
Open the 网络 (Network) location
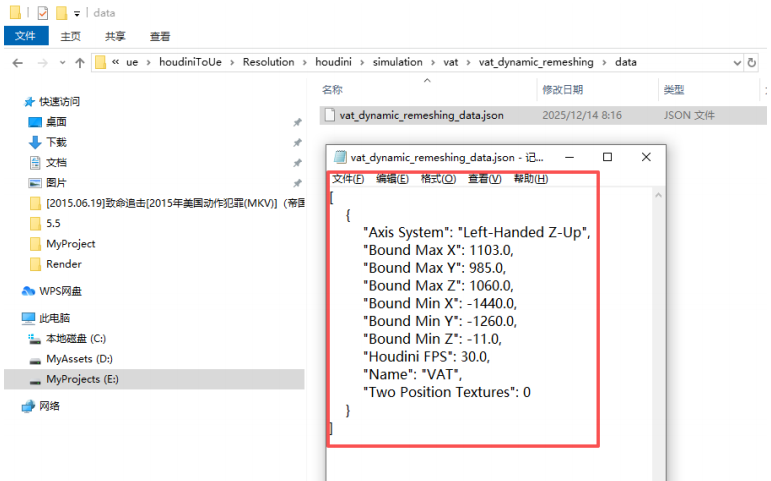[48, 406]
